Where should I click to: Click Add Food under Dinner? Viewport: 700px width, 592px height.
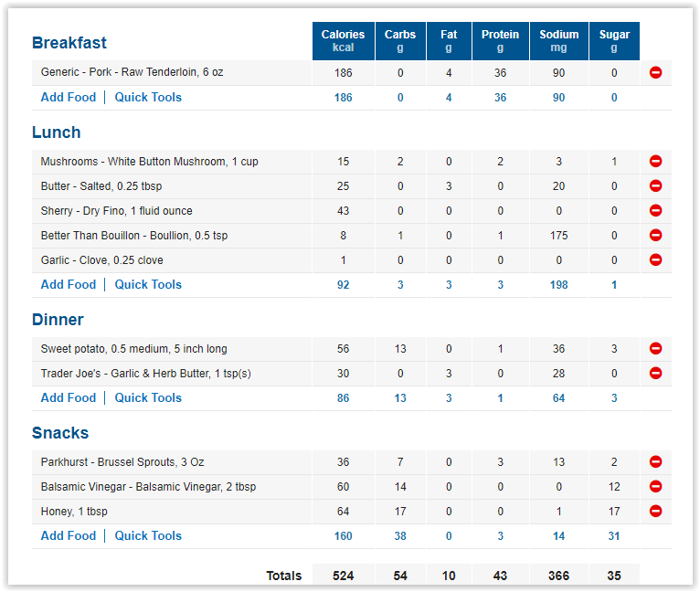point(69,397)
